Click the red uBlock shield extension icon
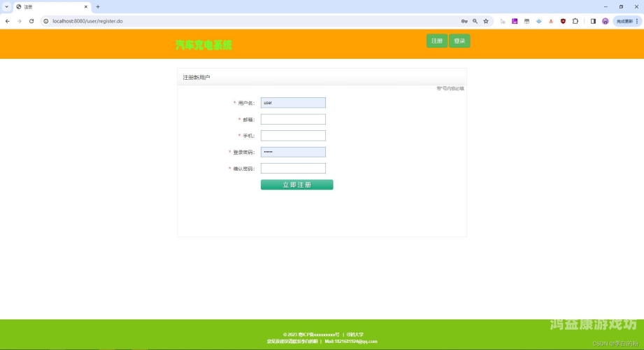Screen dimensions: 644x350 (563, 21)
